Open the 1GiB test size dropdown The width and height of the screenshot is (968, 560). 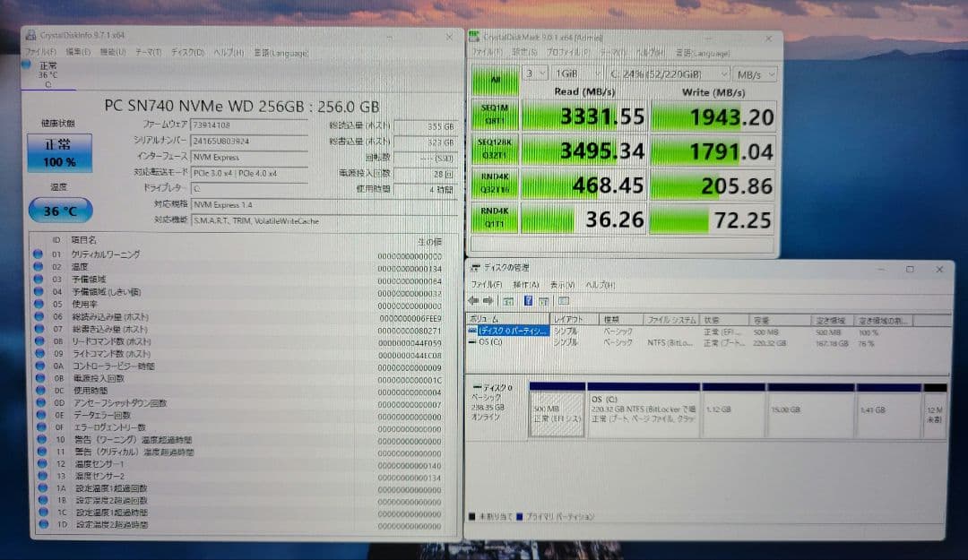578,73
